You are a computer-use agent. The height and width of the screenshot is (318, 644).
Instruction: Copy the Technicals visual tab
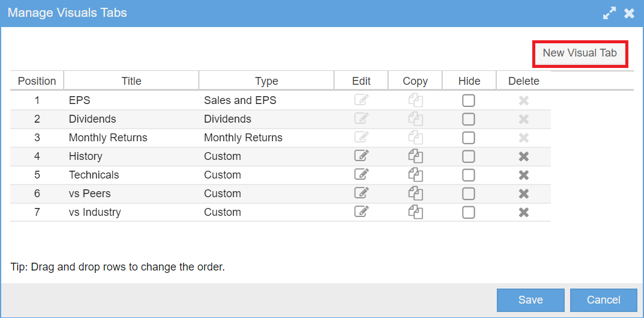click(416, 175)
